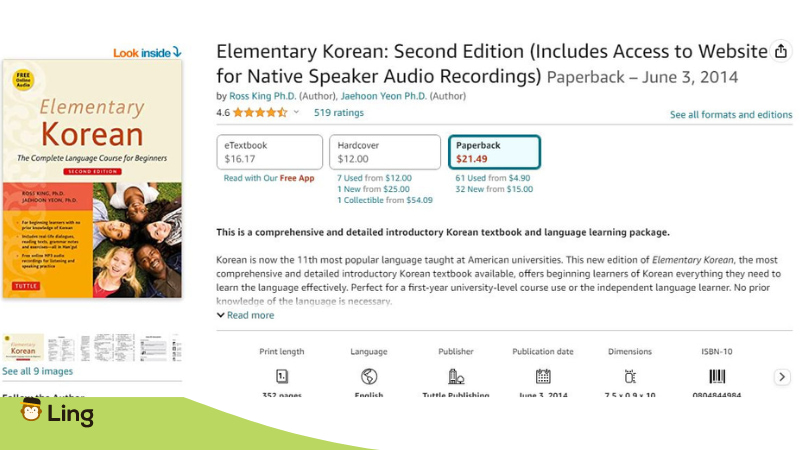Viewport: 800px width, 450px height.
Task: Expand the rating breakdown dropdown arrow
Action: click(296, 112)
